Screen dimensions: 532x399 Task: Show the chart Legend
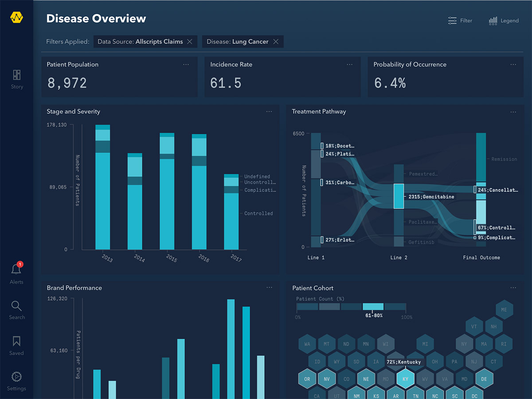(x=504, y=21)
